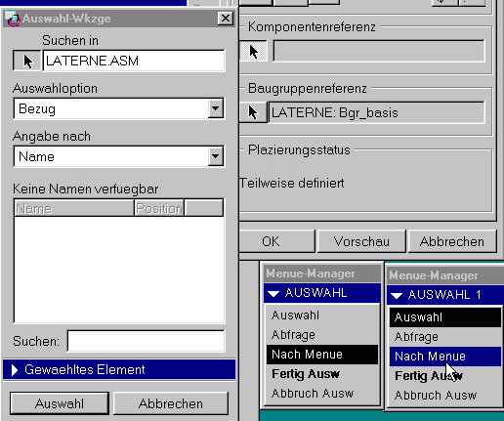This screenshot has width=504, height=421.
Task: Close the Auswahl-Wkzge dialog
Action: [226, 19]
